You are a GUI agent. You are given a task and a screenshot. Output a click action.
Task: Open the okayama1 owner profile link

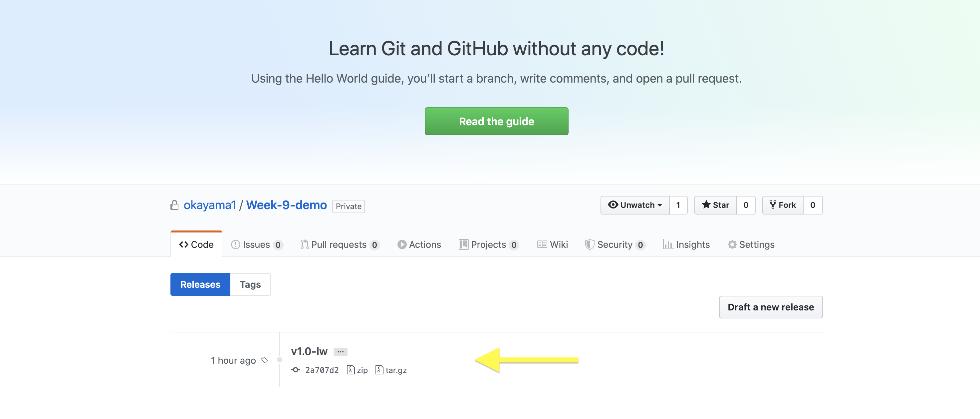click(x=210, y=205)
